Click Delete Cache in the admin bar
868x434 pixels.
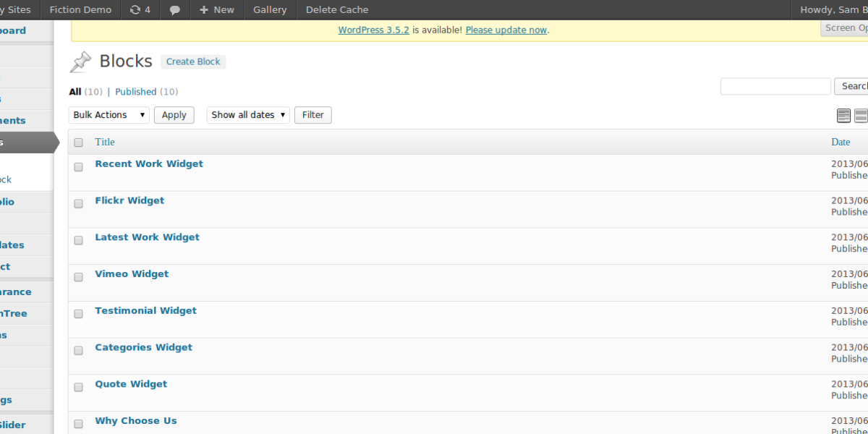[x=337, y=10]
